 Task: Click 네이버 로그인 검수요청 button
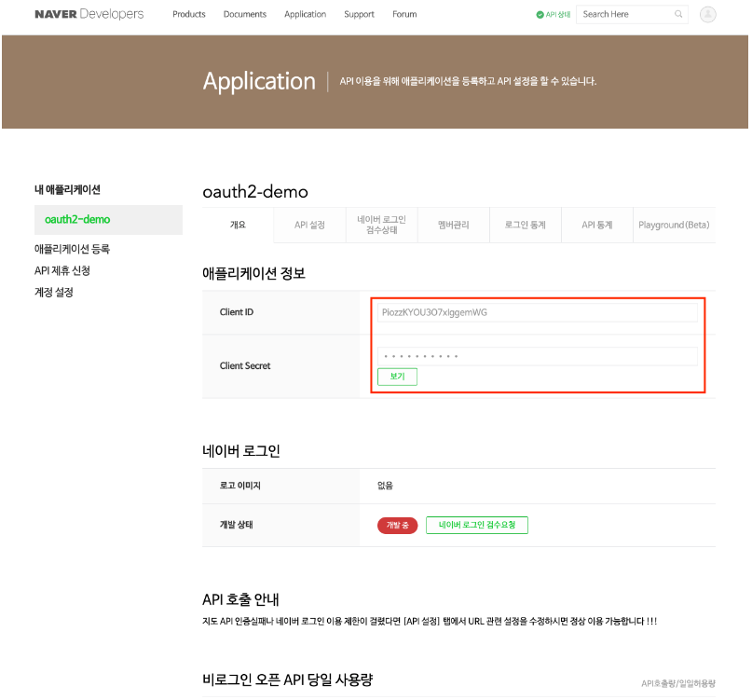click(x=477, y=526)
